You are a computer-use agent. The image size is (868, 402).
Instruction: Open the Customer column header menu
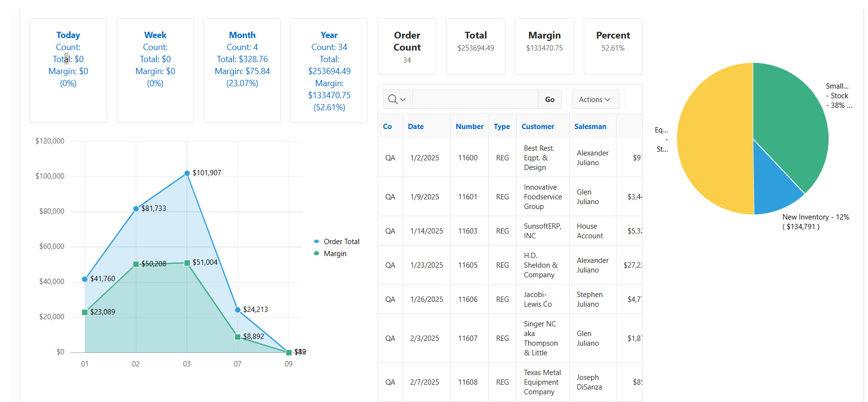coord(538,127)
